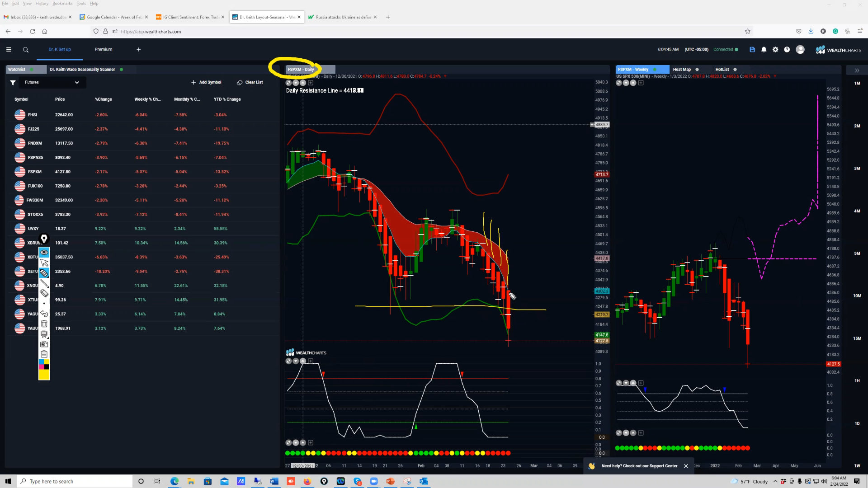This screenshot has width=868, height=488.
Task: Clear annotations with the trash icon
Action: coord(44,324)
